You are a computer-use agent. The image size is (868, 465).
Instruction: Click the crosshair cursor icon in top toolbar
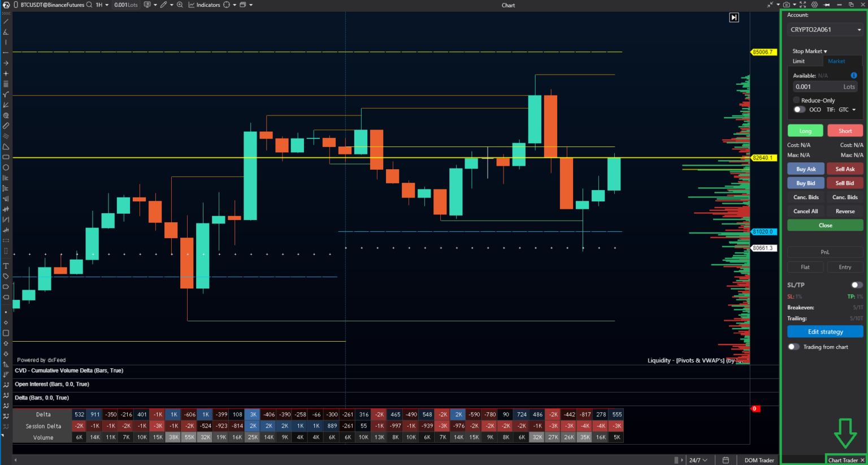pyautogui.click(x=227, y=5)
